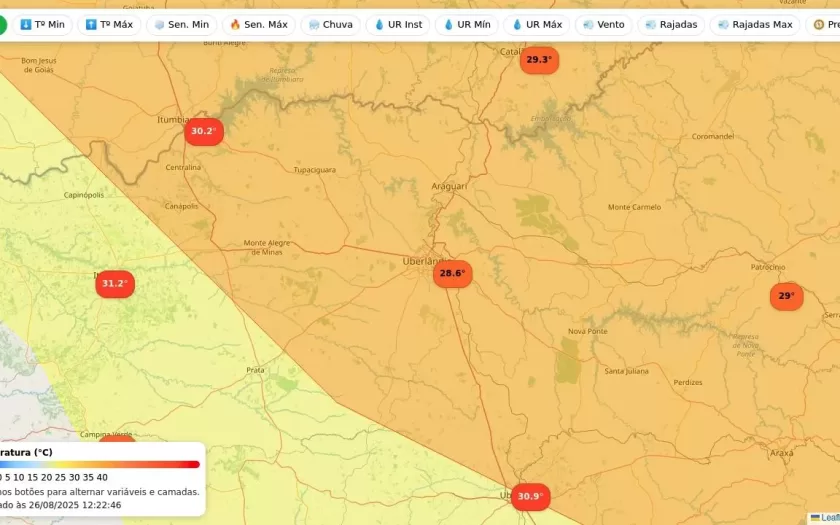Screen dimensions: 840x525
Task: Open the Leaflet attribution link
Action: pyautogui.click(x=829, y=518)
